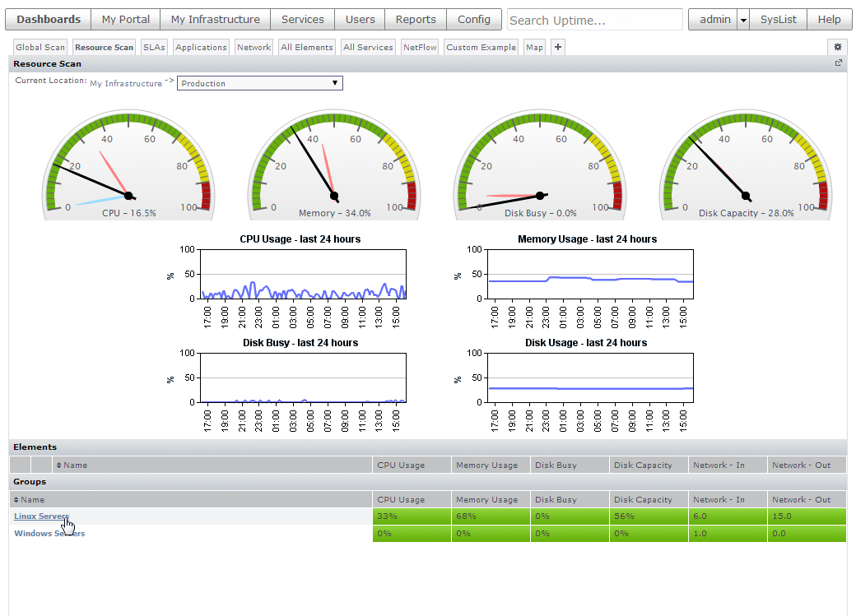Click the Memory gauge dial
856x616 pixels.
point(334,165)
